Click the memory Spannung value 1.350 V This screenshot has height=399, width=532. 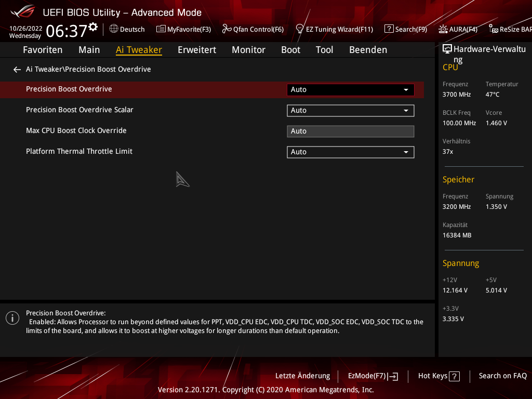496,207
